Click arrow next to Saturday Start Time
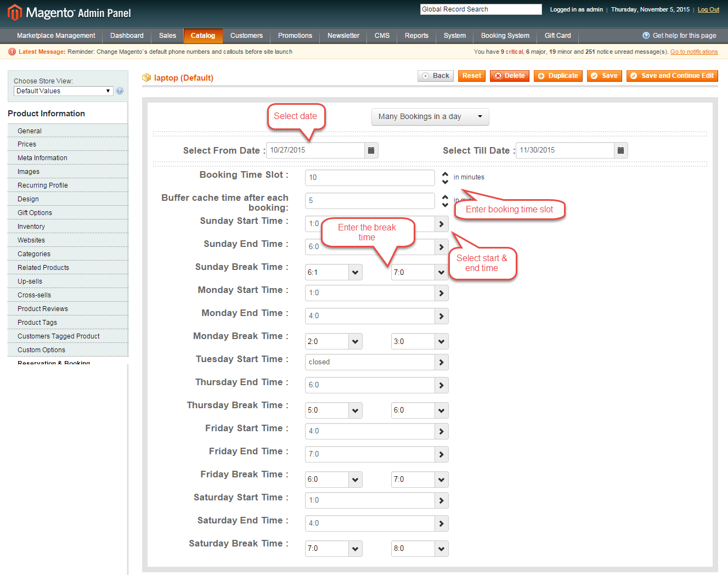Image resolution: width=728 pixels, height=575 pixels. click(441, 500)
